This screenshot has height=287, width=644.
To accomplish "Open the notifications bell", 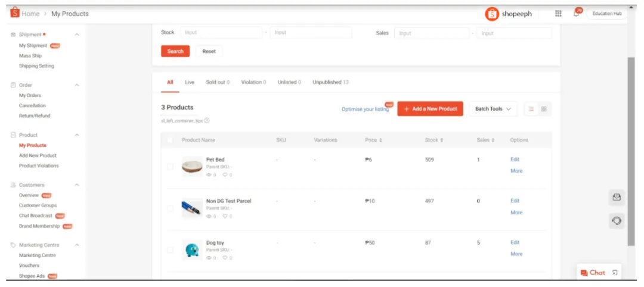I will click(x=577, y=13).
